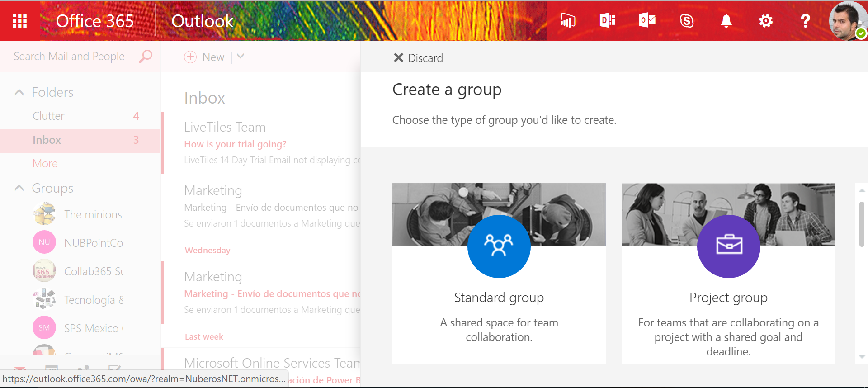Open The minions group label

(93, 214)
